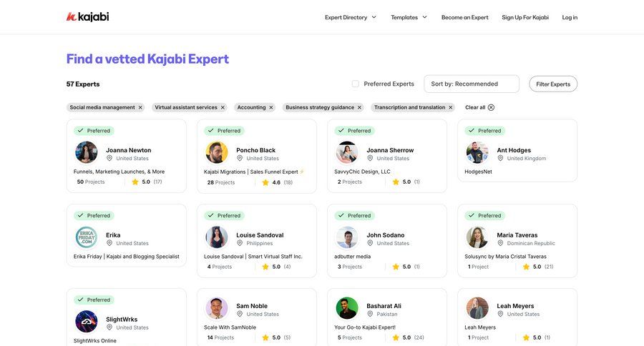
Task: Select Basharat Ali's profile picture
Action: point(347,308)
